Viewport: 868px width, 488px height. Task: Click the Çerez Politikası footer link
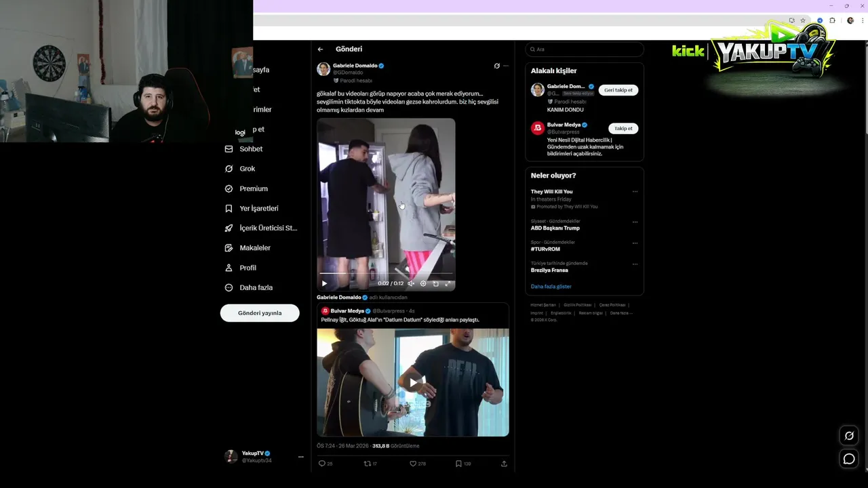click(612, 305)
